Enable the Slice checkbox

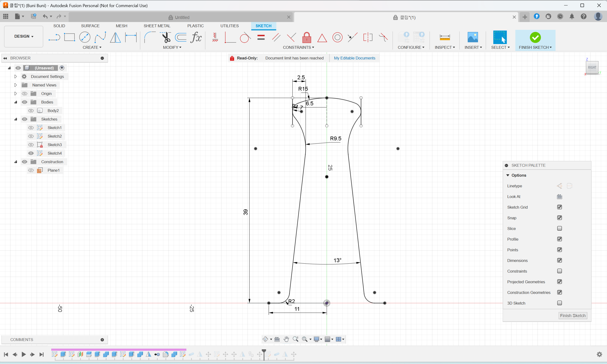point(559,228)
